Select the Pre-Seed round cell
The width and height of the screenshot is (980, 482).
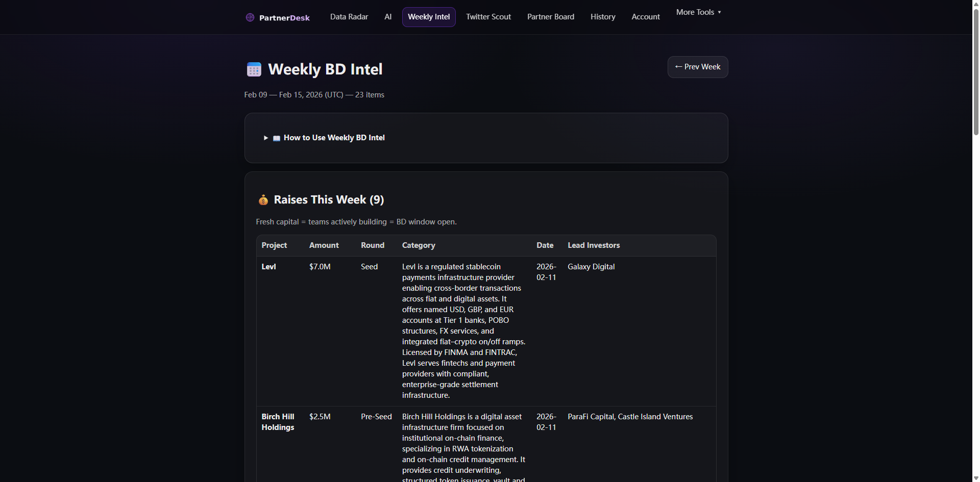coord(376,417)
